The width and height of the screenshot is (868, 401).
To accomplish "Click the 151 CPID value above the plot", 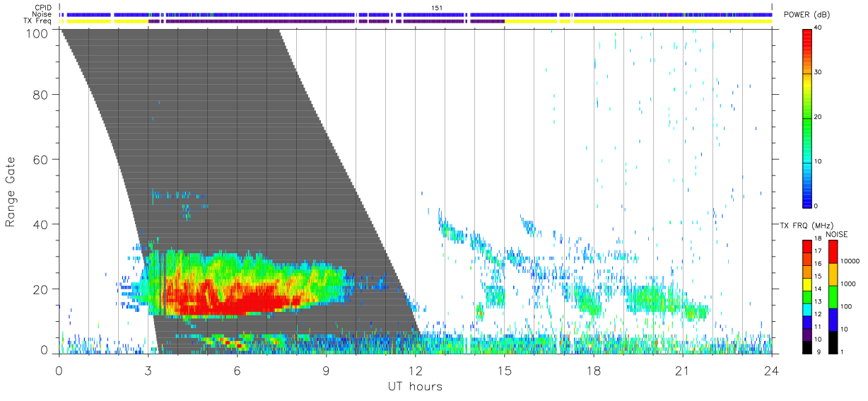I will (x=436, y=8).
